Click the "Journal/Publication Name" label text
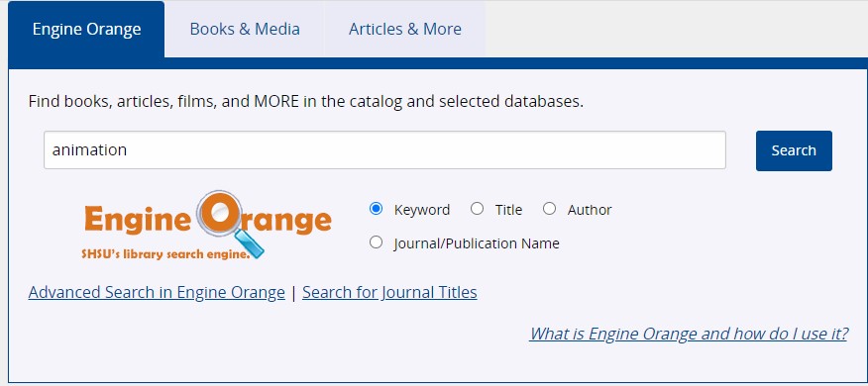Image resolution: width=868 pixels, height=386 pixels. pos(477,243)
